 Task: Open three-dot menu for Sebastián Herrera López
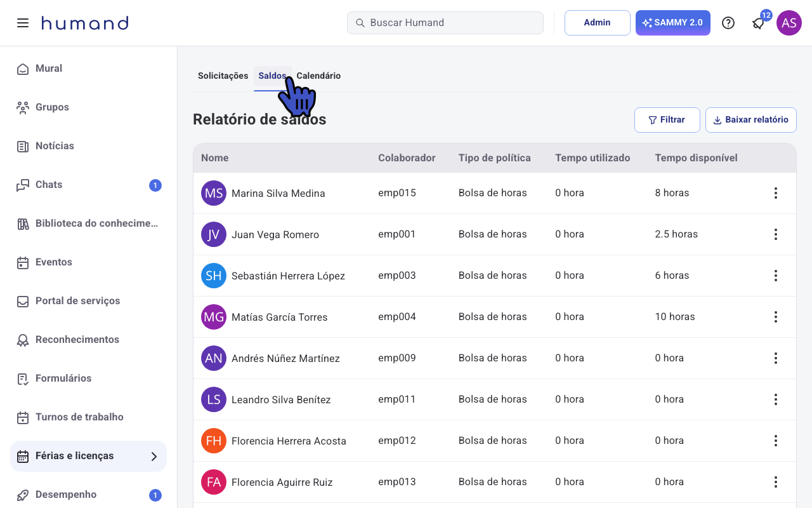[x=775, y=276]
